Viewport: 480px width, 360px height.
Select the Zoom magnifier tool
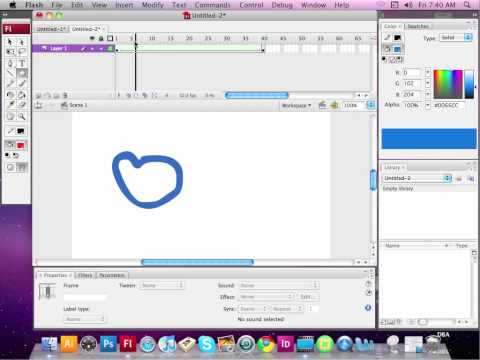pyautogui.click(x=22, y=116)
